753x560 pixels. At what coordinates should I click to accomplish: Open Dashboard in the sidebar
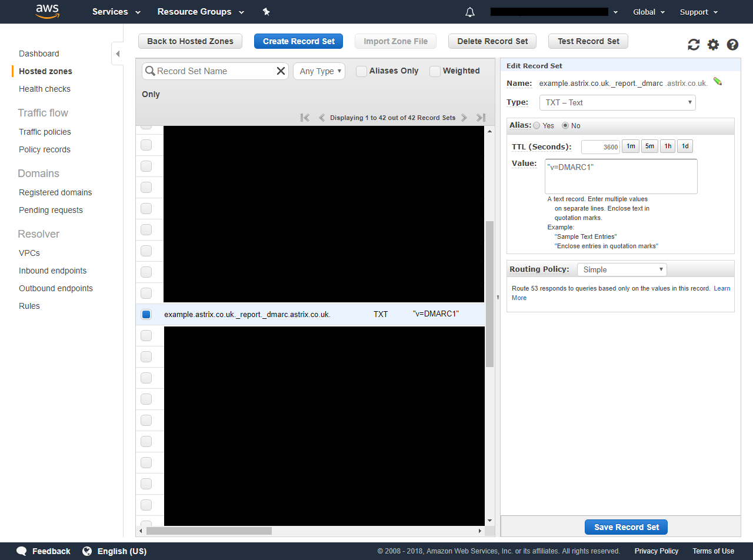point(39,54)
